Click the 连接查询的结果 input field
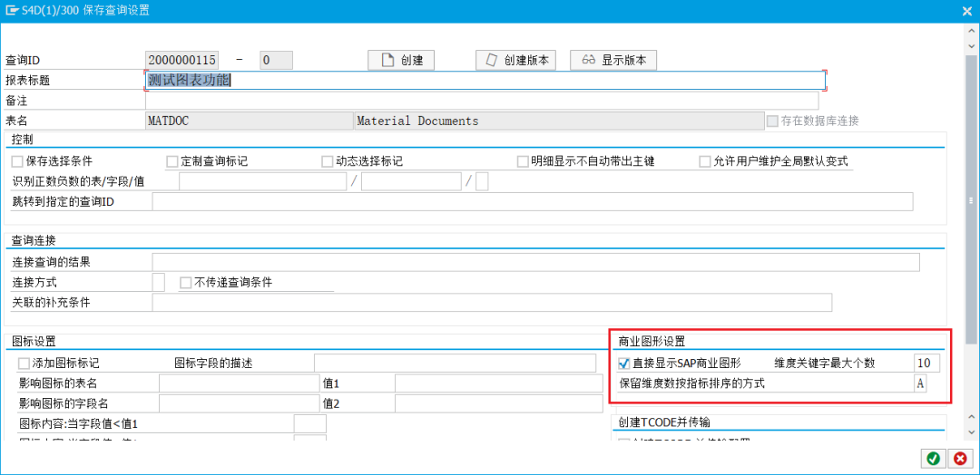 (x=536, y=262)
